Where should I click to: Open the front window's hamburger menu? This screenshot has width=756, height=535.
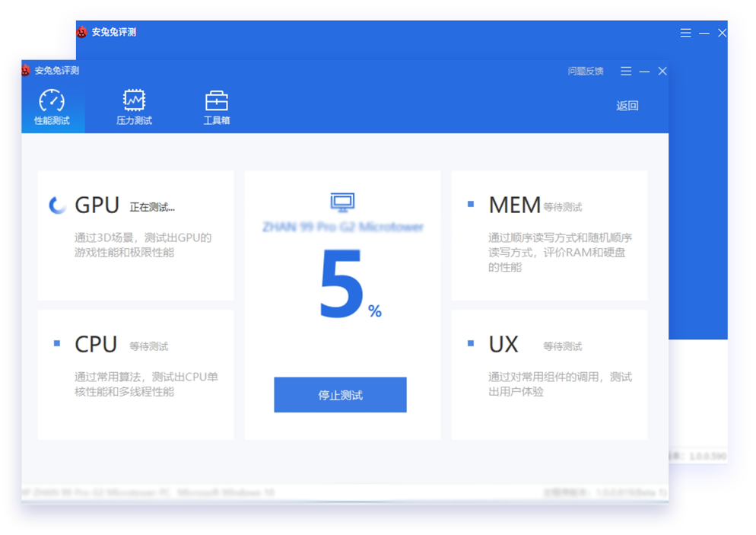(x=626, y=71)
